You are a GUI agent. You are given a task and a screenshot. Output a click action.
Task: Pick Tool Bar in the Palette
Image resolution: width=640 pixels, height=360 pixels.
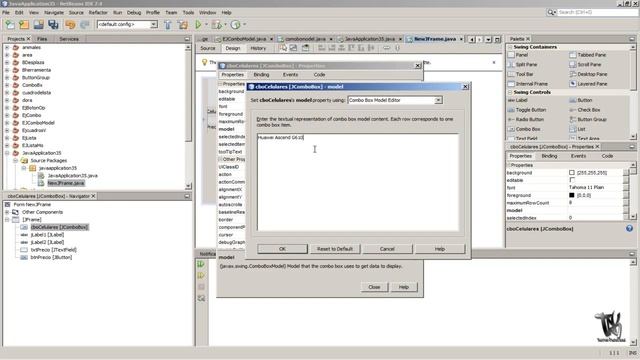(524, 74)
